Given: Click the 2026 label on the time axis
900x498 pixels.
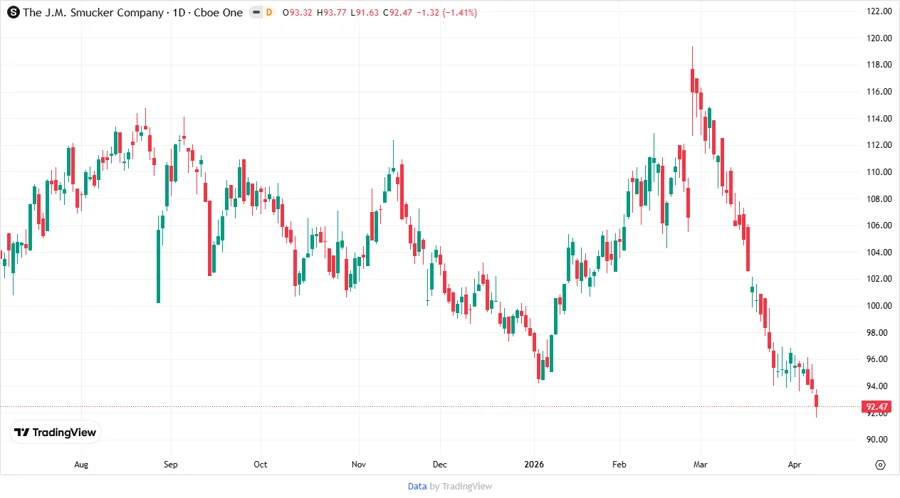Looking at the screenshot, I should click(x=534, y=465).
